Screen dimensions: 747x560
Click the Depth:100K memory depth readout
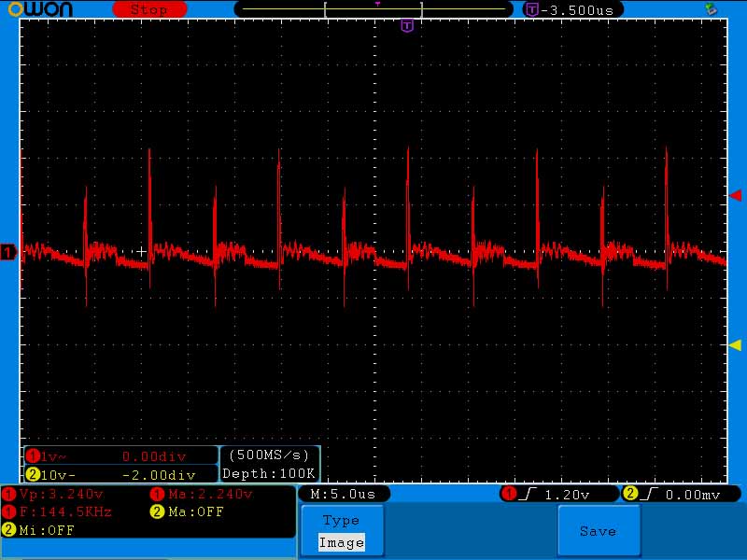tap(269, 473)
